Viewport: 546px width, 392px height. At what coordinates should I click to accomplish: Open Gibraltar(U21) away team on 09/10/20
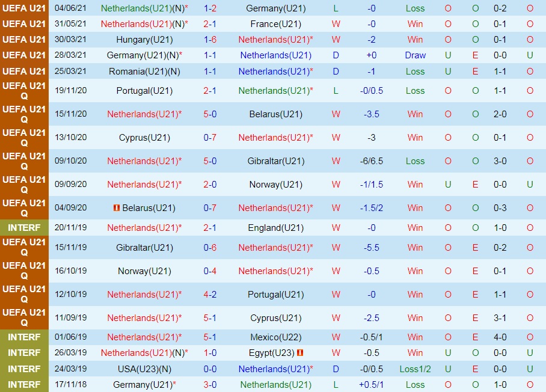tap(276, 161)
